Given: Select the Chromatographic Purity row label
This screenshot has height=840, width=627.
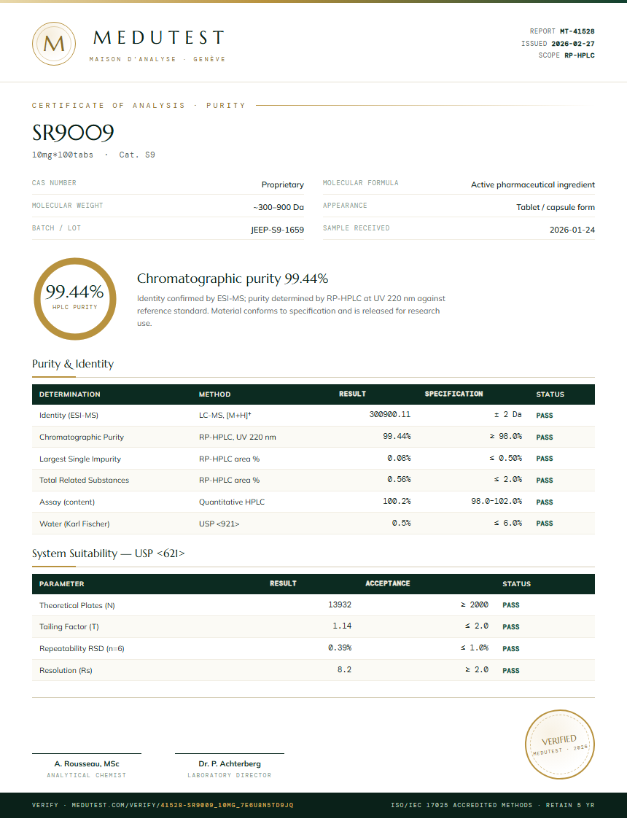Looking at the screenshot, I should pos(82,437).
